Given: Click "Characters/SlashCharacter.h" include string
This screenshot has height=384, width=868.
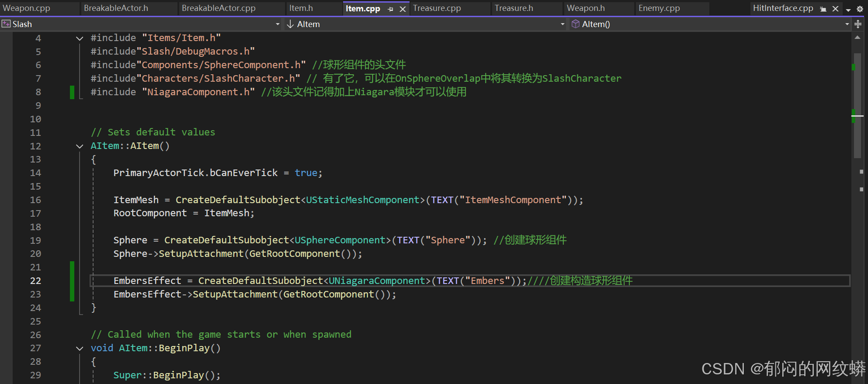Looking at the screenshot, I should pos(218,79).
